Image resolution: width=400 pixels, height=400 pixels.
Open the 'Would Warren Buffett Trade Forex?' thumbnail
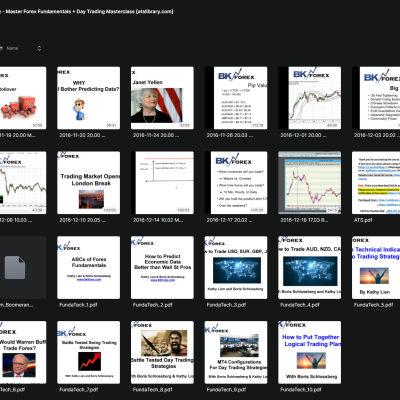pos(23,352)
